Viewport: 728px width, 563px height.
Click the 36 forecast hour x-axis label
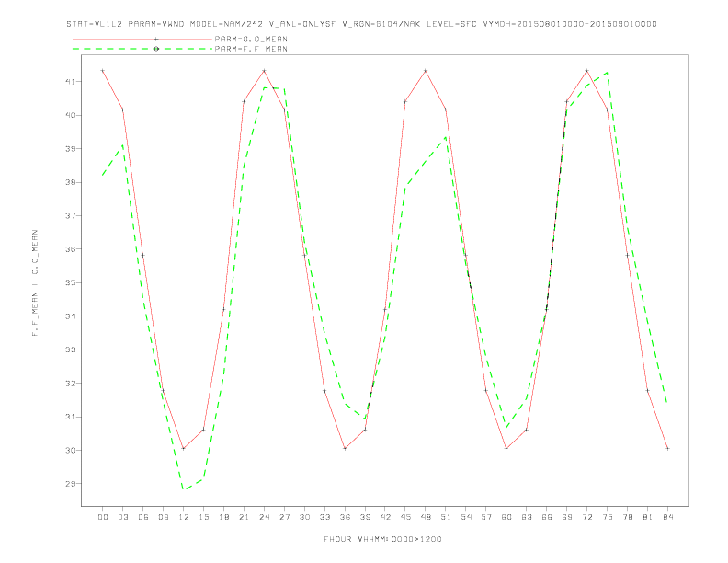coord(345,517)
